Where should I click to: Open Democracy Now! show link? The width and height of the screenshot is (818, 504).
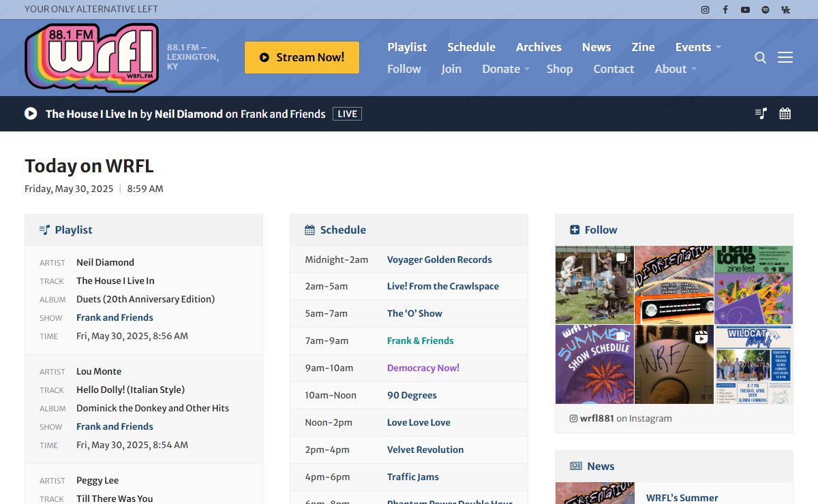coord(423,368)
